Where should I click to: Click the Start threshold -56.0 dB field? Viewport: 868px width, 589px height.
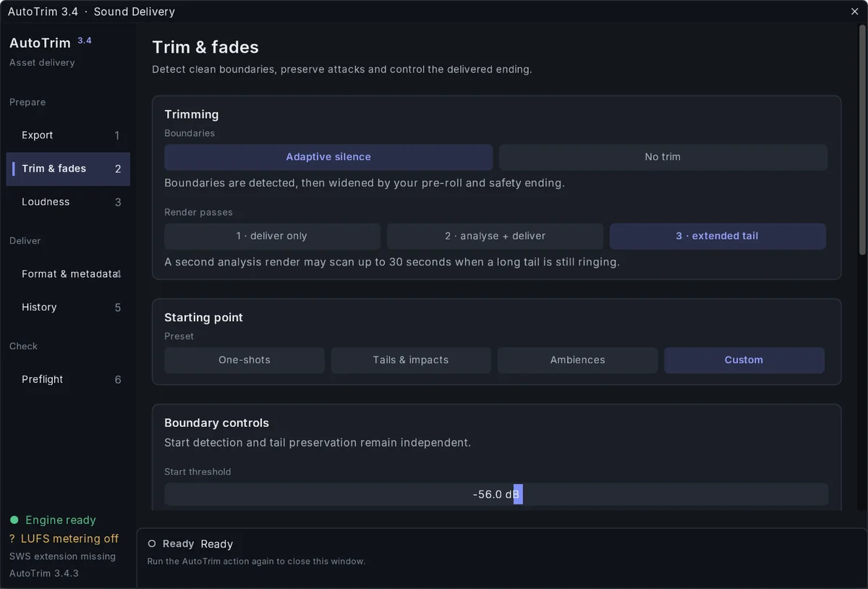496,494
